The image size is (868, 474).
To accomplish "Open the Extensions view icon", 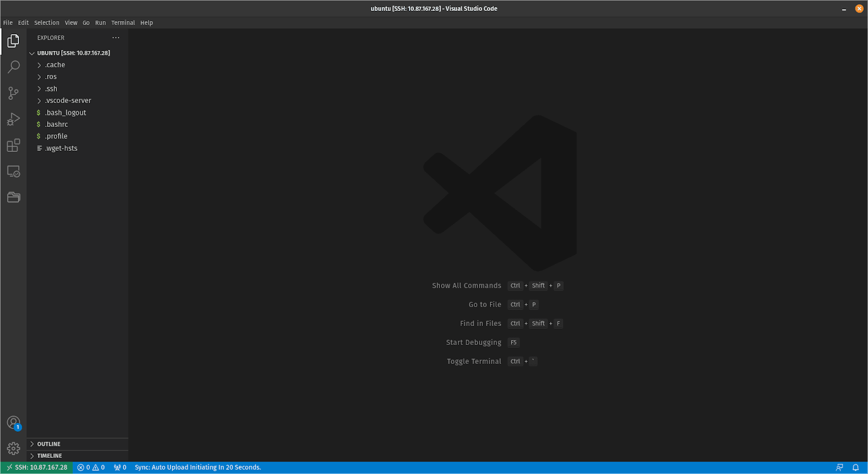I will point(14,145).
